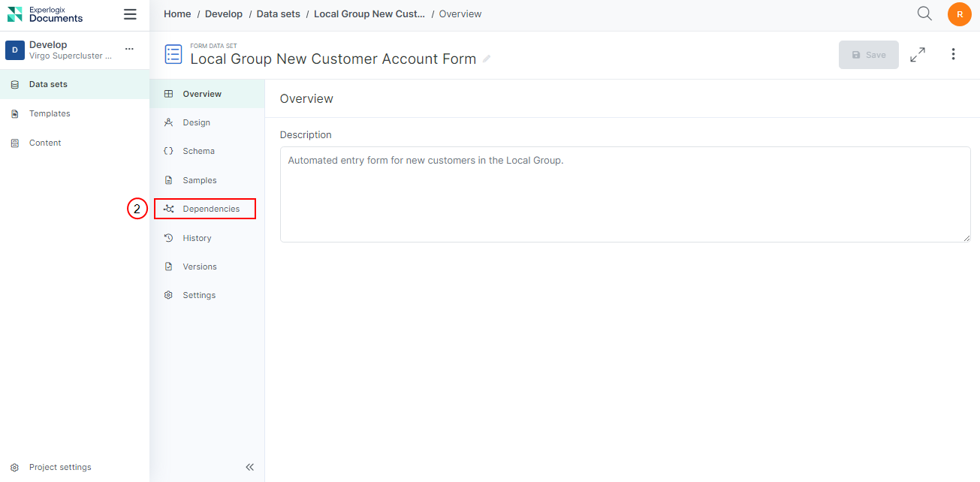The image size is (980, 482).
Task: Switch to the Design tab
Action: point(196,122)
